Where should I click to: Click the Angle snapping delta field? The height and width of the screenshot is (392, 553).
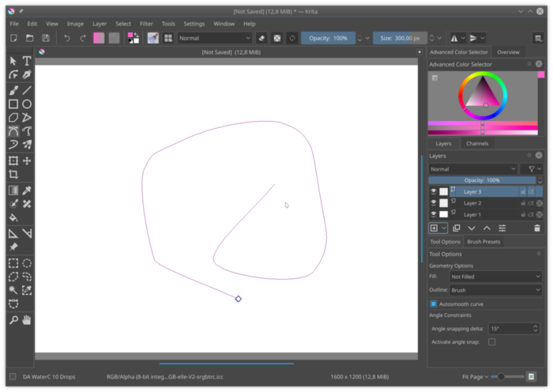[x=510, y=328]
